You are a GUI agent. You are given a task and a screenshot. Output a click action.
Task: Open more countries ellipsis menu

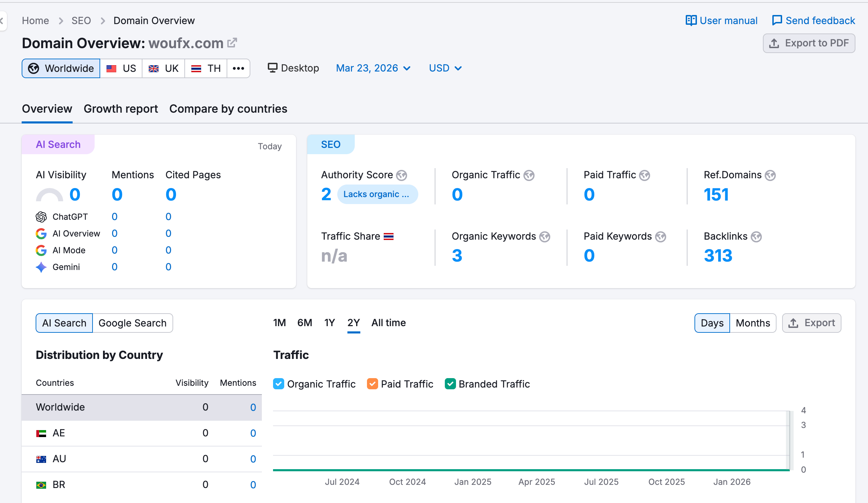[x=238, y=68]
